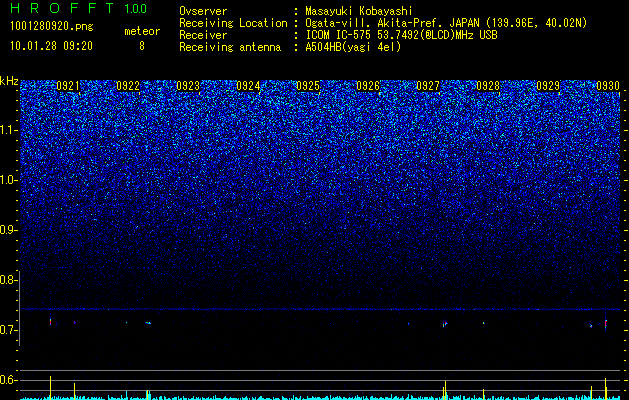Click the kHz axis unit label
This screenshot has width=629, height=400.
click(9, 81)
